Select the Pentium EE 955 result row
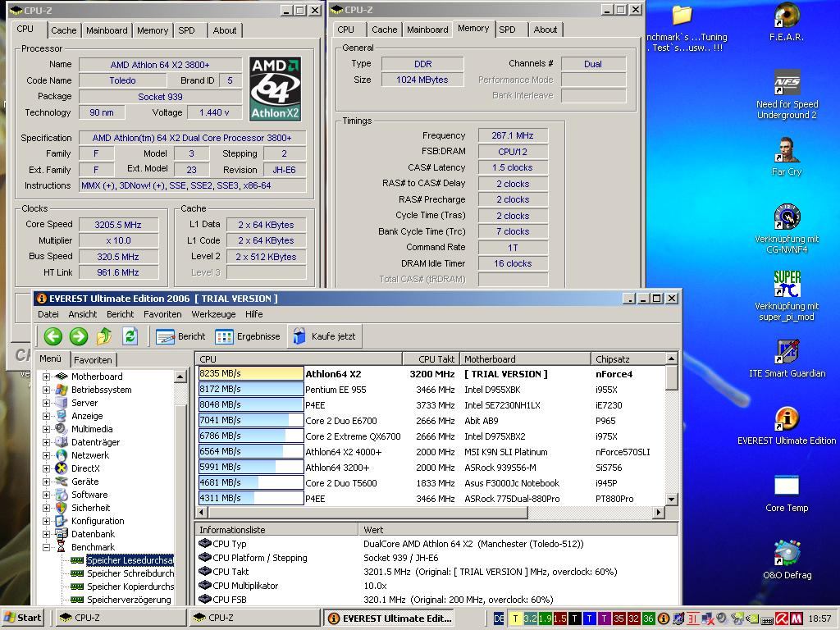The image size is (840, 630). click(x=431, y=390)
